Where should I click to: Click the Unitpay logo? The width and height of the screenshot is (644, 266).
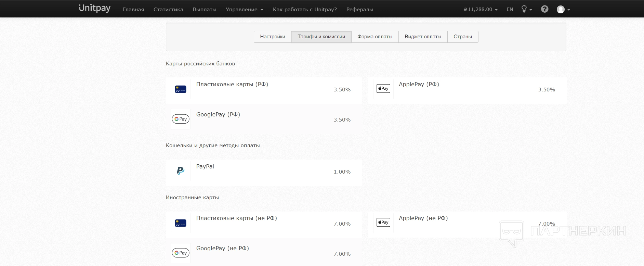click(94, 9)
